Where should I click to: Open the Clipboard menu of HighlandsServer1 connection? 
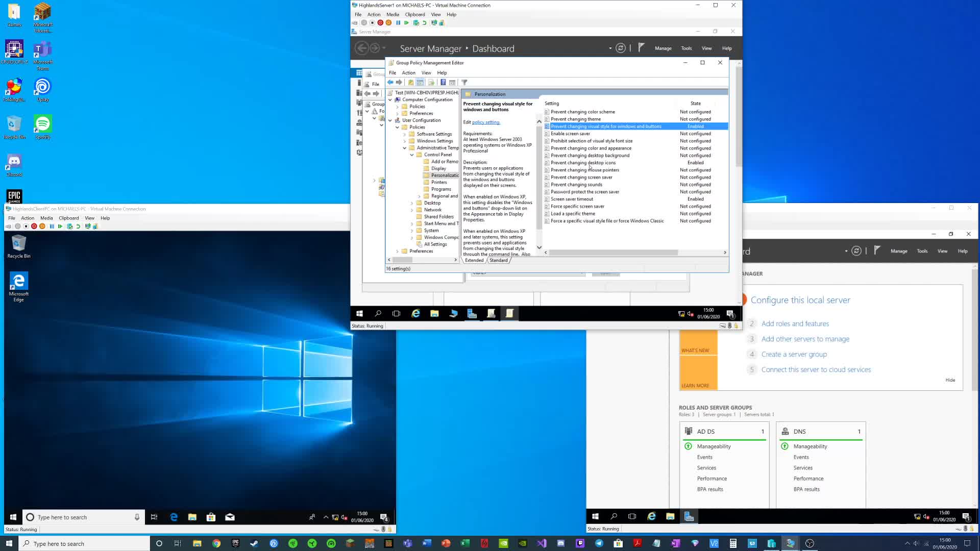(x=414, y=14)
